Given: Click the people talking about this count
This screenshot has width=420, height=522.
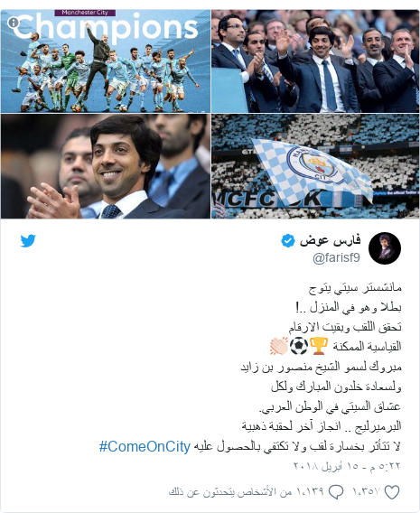Looking at the screenshot, I should (247, 492).
